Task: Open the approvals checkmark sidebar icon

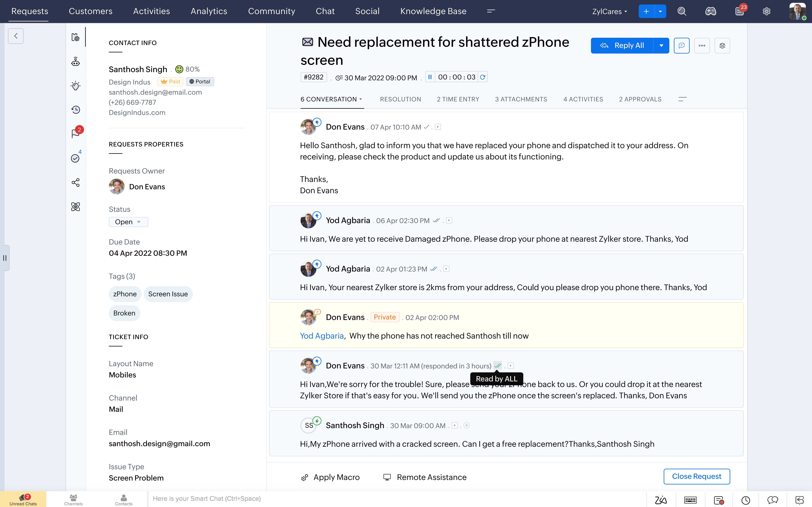Action: click(x=75, y=158)
